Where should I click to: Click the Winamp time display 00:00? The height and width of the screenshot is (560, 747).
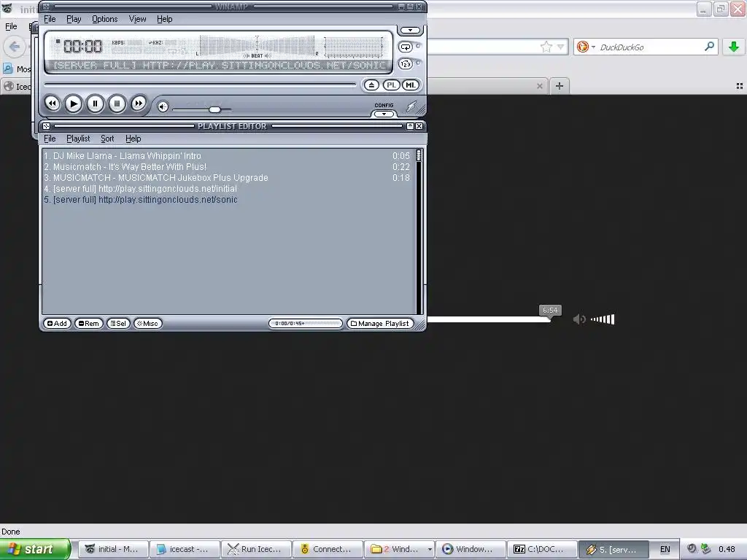(x=82, y=46)
